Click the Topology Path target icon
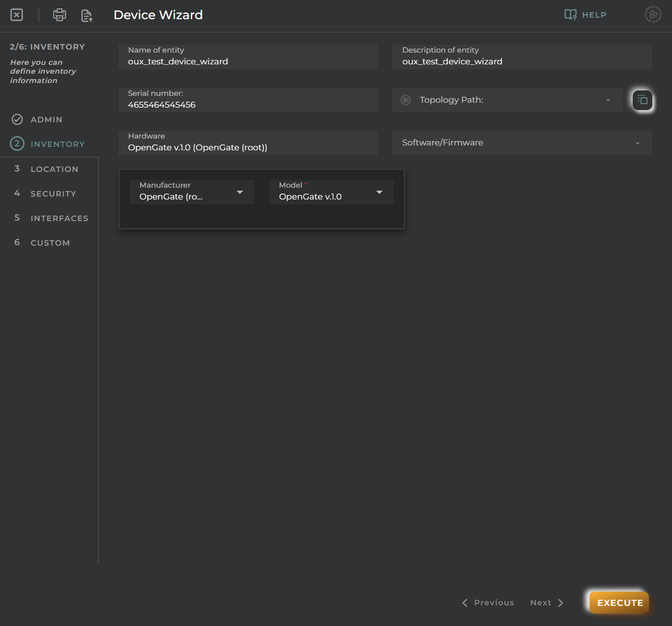Image resolution: width=672 pixels, height=626 pixels. (x=406, y=100)
